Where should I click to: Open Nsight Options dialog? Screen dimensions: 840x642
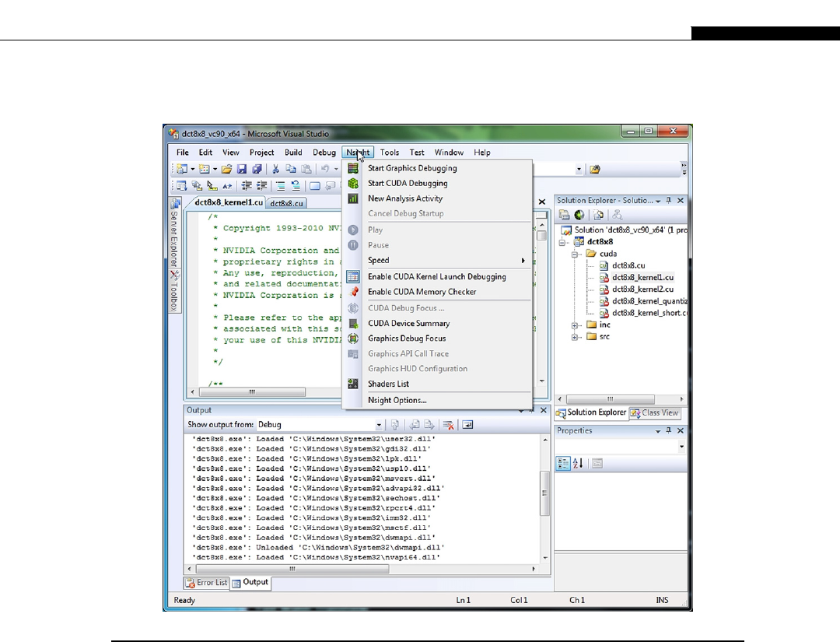pyautogui.click(x=438, y=400)
